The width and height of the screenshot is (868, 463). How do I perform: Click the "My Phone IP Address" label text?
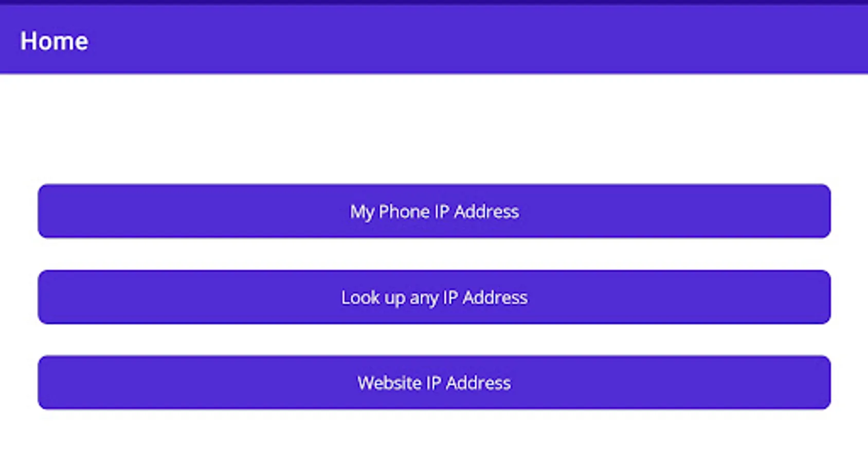(x=435, y=212)
